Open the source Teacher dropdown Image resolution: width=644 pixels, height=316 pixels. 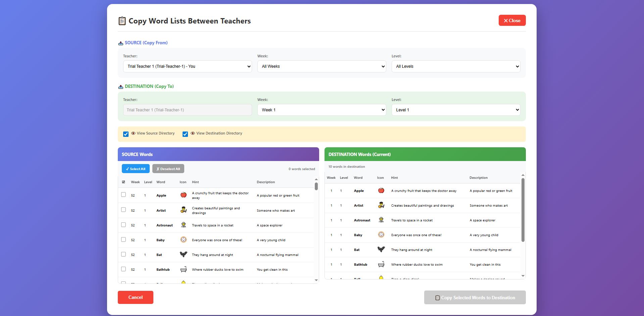point(187,66)
